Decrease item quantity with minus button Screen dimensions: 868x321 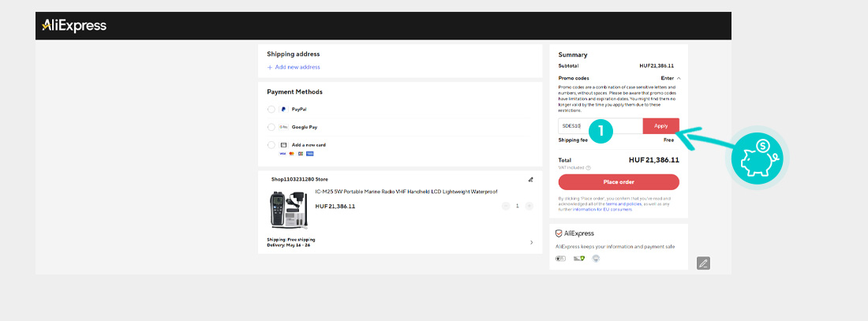pyautogui.click(x=506, y=206)
